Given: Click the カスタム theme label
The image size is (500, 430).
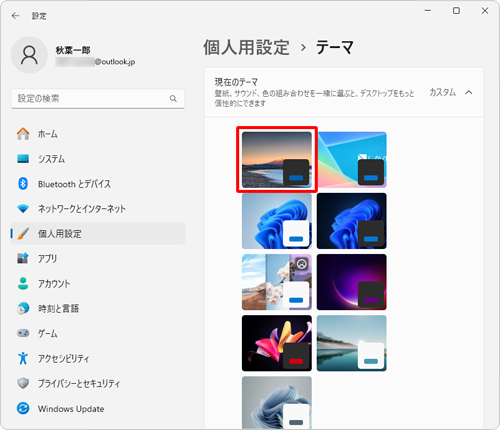Looking at the screenshot, I should click(442, 92).
